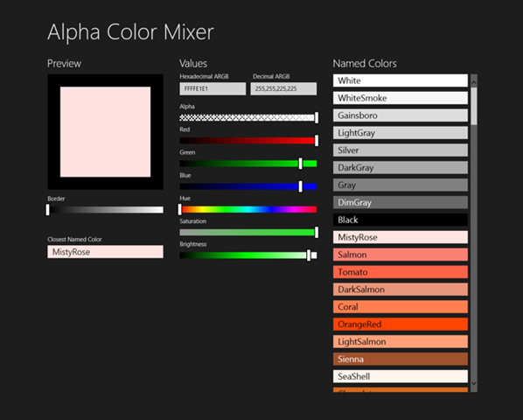Select LightGray named color

pos(401,133)
